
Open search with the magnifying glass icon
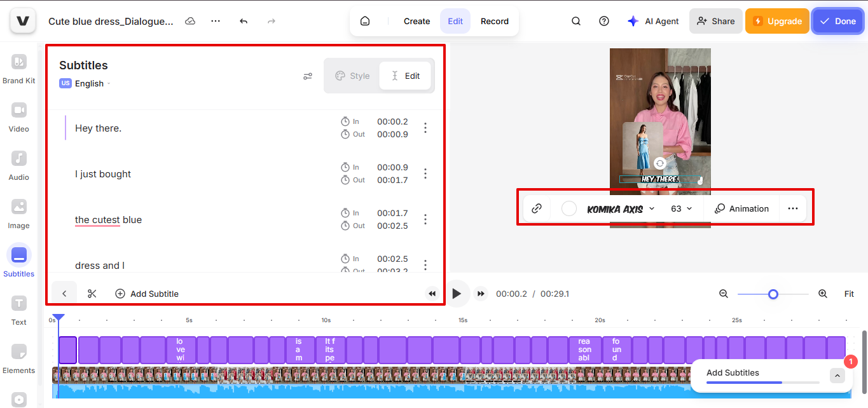575,20
